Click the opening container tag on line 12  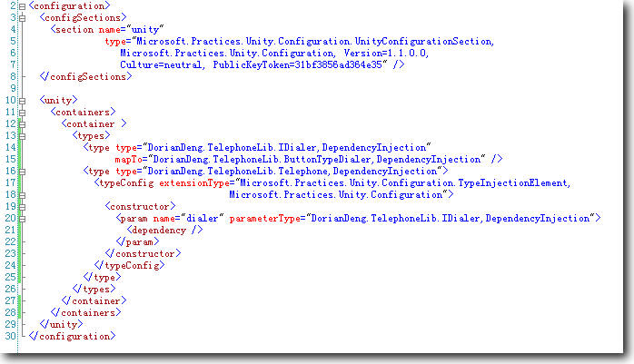[94, 123]
